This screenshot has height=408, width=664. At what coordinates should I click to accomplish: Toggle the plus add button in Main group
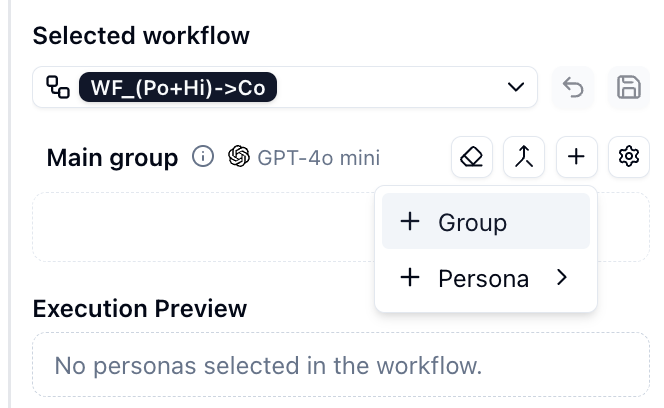tap(576, 157)
